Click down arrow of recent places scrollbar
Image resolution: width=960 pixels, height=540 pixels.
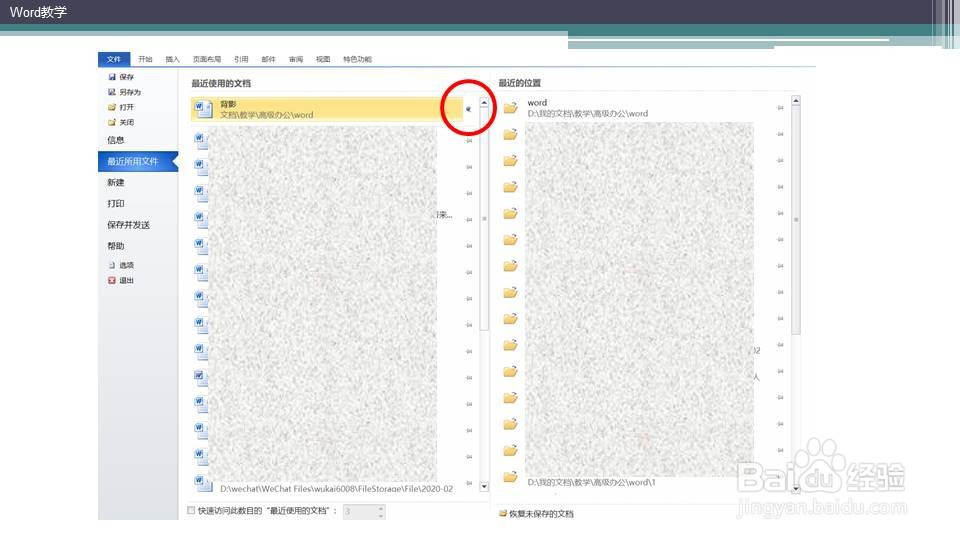(796, 489)
